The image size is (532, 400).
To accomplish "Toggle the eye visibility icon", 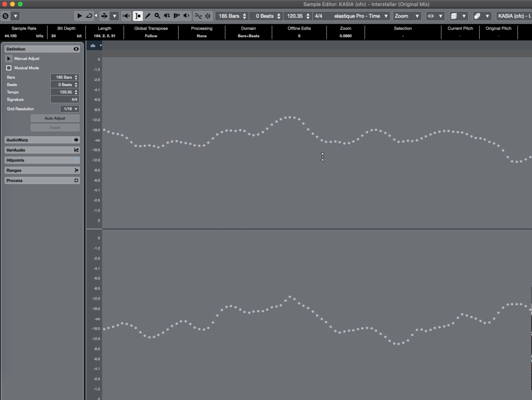I will [431, 16].
